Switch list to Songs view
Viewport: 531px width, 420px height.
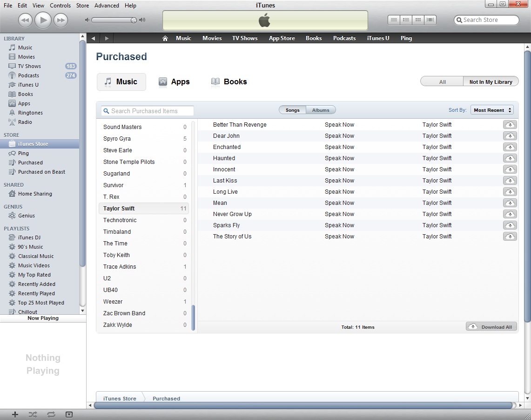pyautogui.click(x=292, y=110)
